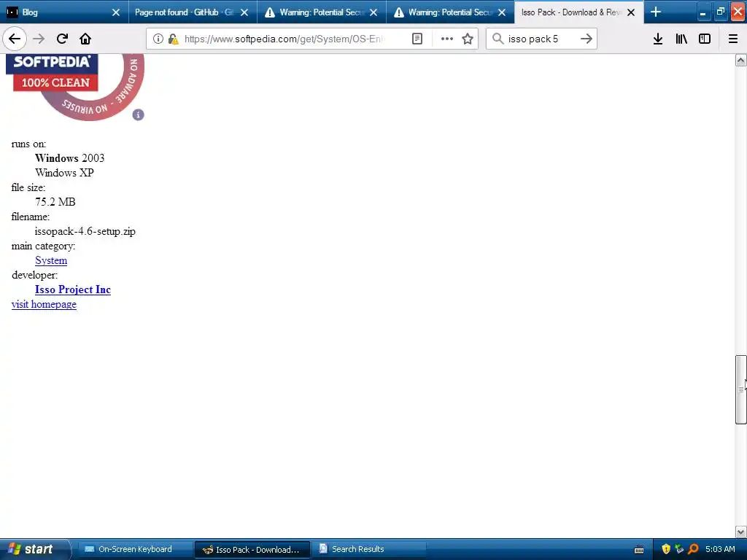This screenshot has height=560, width=747.
Task: Bookmark this page with the star
Action: click(468, 39)
